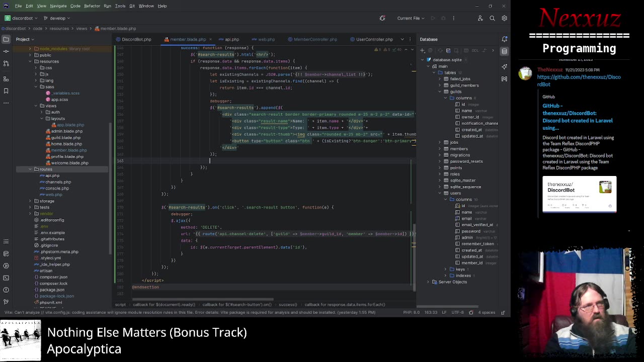Click the Code With Me icon
Screen dimensions: 644x362
[480, 18]
